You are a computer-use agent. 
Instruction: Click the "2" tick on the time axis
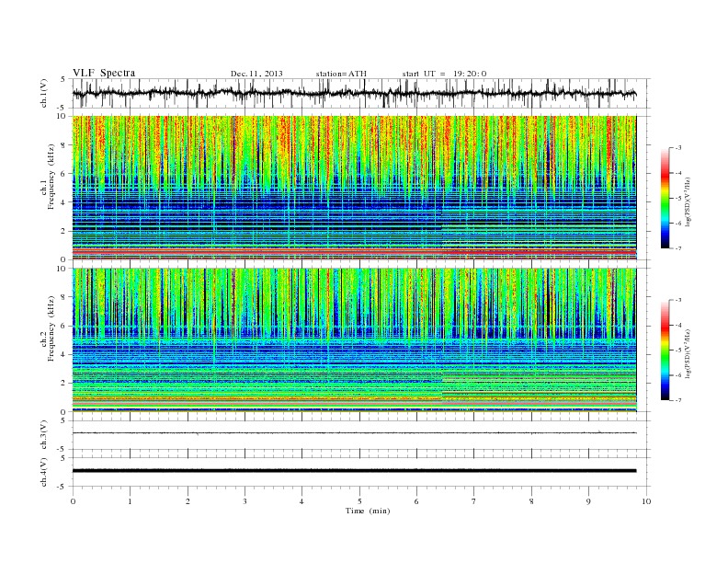pyautogui.click(x=188, y=501)
